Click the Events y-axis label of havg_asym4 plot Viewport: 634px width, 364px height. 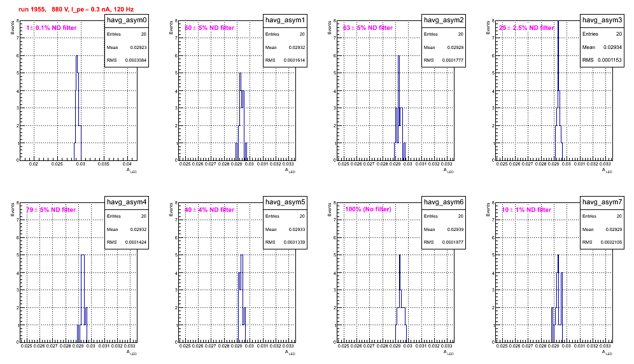[x=12, y=209]
